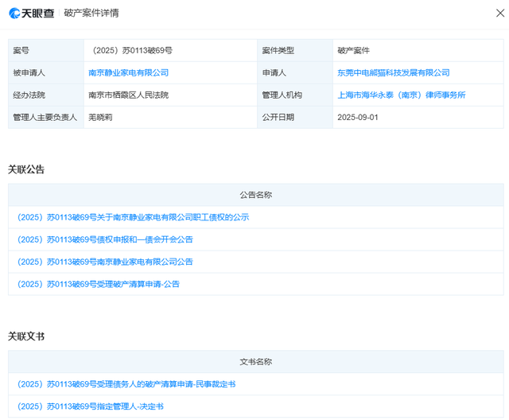Select the 破产案件 case type value
The height and width of the screenshot is (420, 509).
click(353, 51)
